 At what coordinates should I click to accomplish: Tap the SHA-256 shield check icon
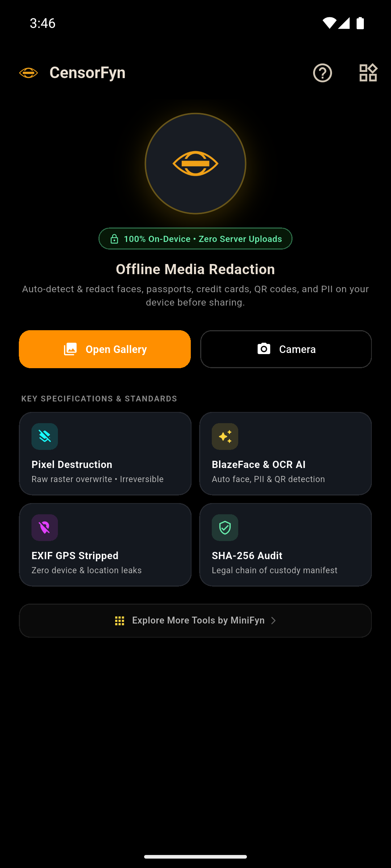(x=225, y=528)
